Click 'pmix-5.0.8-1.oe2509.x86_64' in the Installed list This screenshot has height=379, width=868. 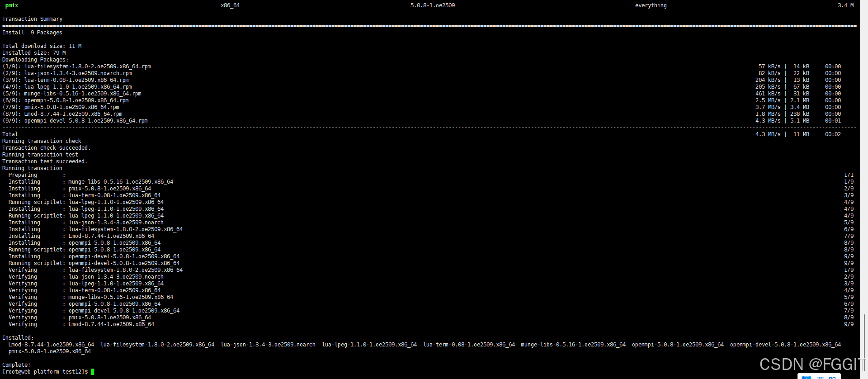point(50,351)
